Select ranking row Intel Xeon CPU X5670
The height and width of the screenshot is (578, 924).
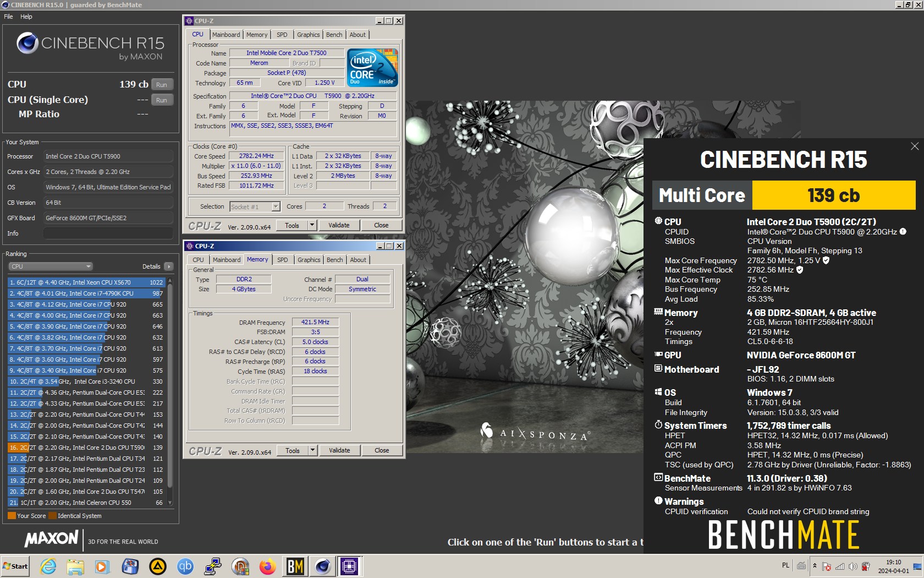[x=86, y=282]
